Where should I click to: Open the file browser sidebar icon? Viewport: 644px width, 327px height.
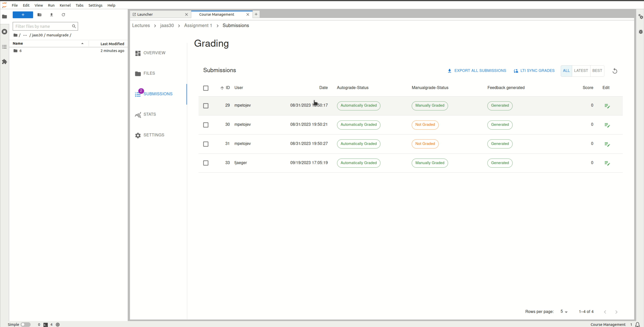pos(5,16)
